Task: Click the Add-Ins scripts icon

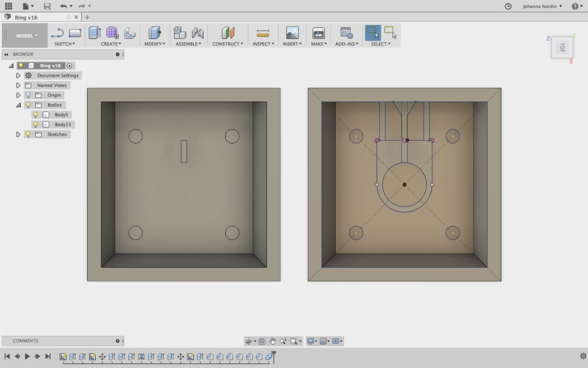Action: click(346, 32)
